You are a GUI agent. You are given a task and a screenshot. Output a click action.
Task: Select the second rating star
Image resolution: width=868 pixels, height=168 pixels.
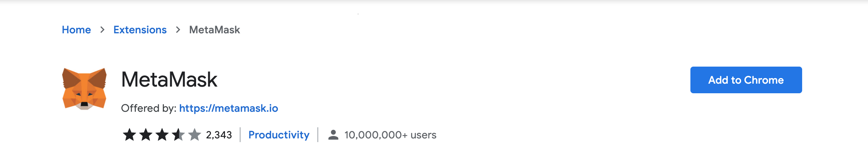pyautogui.click(x=146, y=135)
